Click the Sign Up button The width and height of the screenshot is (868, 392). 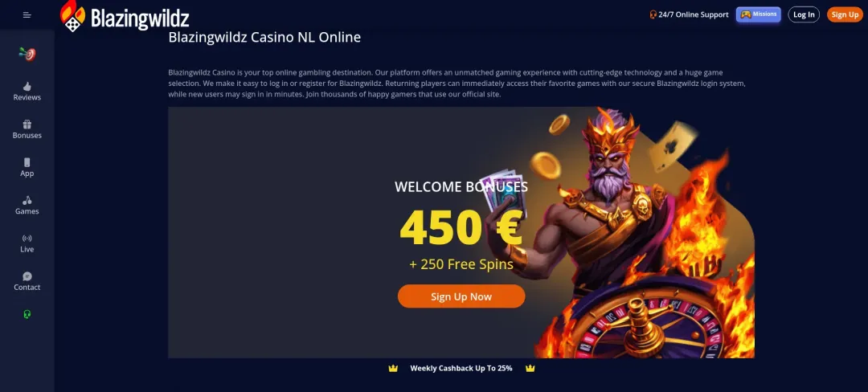pyautogui.click(x=845, y=15)
